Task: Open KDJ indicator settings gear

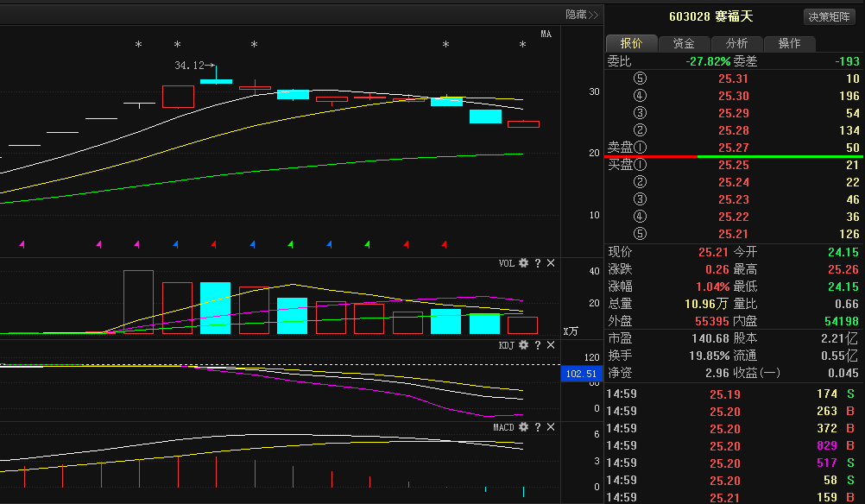Action: click(523, 345)
